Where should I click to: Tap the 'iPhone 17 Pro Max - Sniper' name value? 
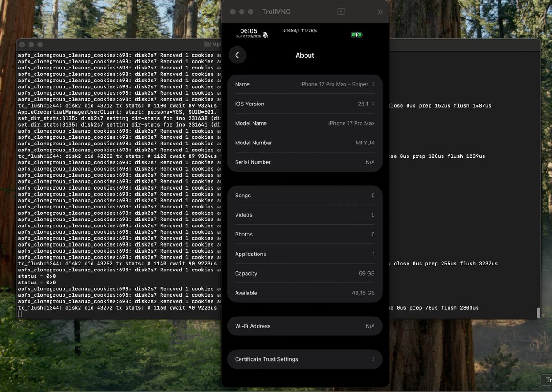[334, 84]
